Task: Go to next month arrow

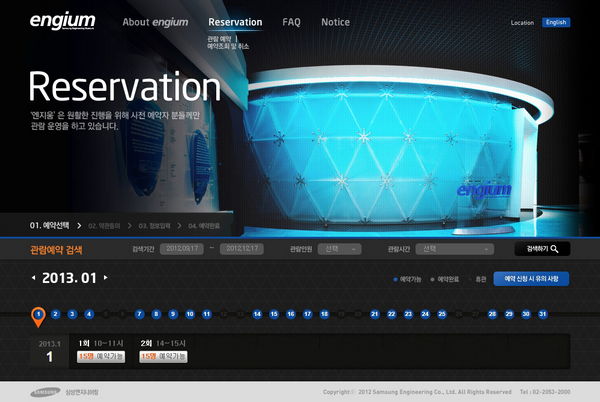Action: coord(106,278)
